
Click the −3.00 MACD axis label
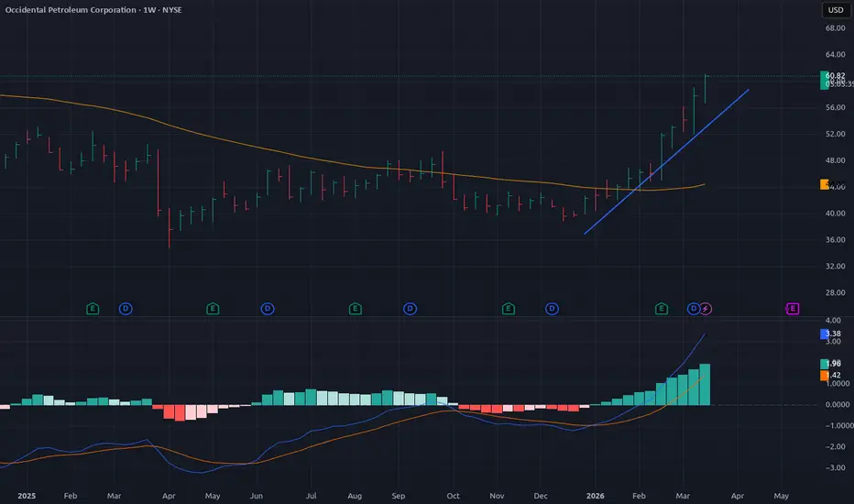[835, 468]
